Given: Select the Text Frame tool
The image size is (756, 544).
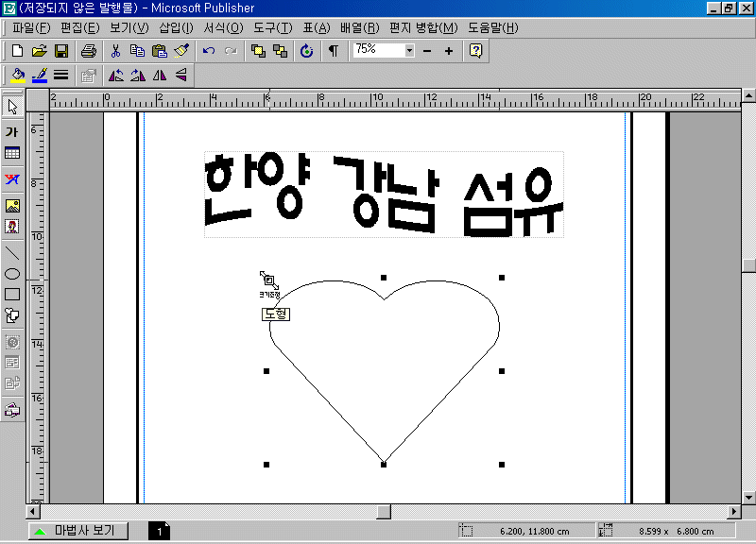Looking at the screenshot, I should tap(12, 131).
